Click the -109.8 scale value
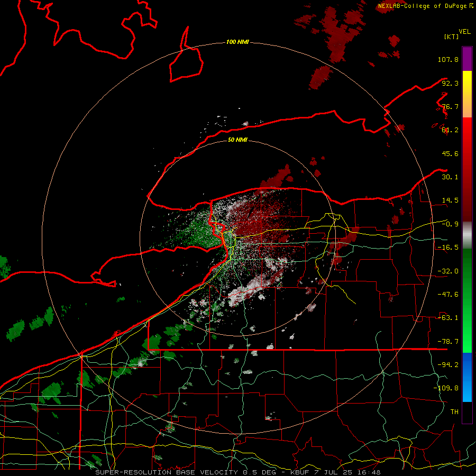Screen dimensions: 476x476 pos(446,388)
